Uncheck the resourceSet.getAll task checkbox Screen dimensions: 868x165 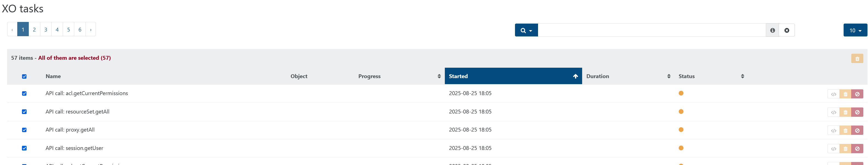(24, 112)
